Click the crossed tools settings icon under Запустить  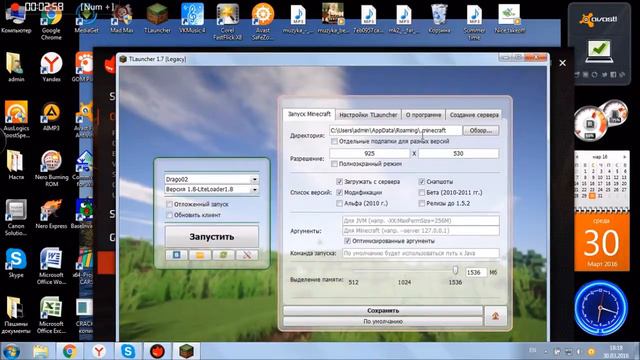(x=247, y=255)
